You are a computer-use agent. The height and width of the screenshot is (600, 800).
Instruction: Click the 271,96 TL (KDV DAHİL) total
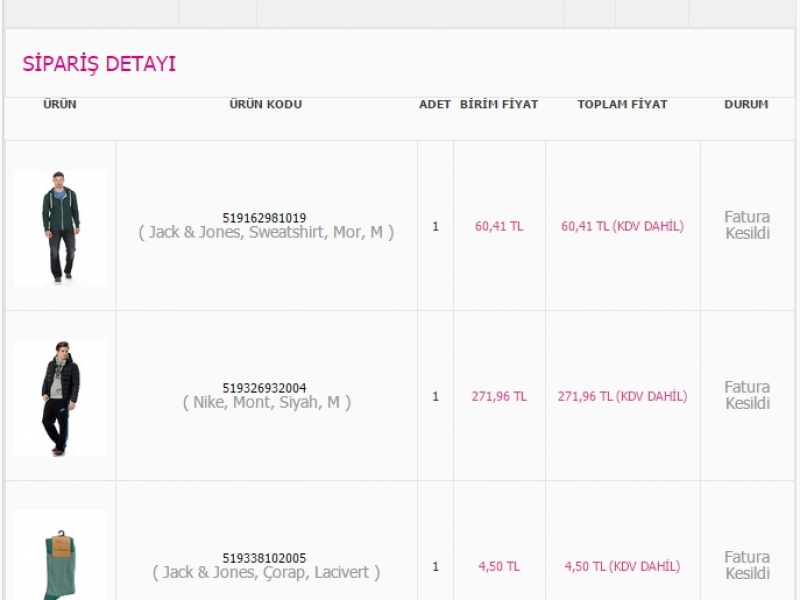(622, 396)
